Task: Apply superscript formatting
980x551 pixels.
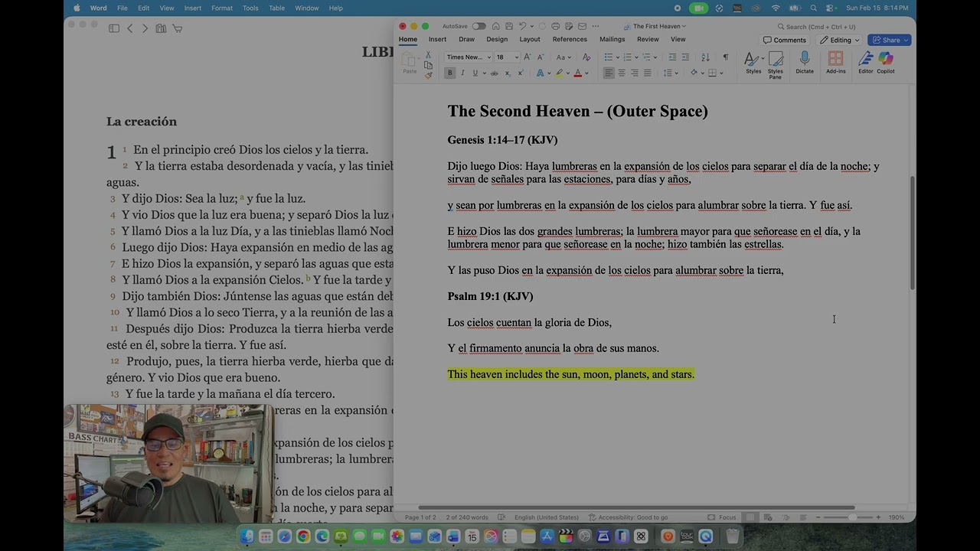Action: (520, 73)
